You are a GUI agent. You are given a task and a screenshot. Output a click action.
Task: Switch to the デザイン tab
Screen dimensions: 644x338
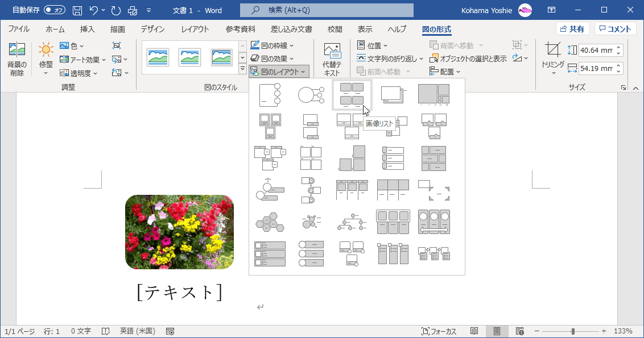[x=152, y=29]
